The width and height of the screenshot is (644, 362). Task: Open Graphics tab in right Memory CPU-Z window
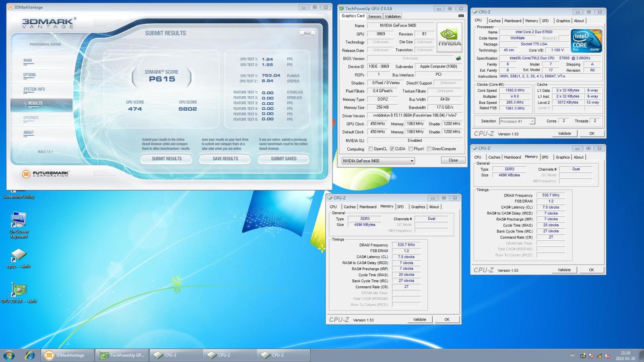[563, 157]
